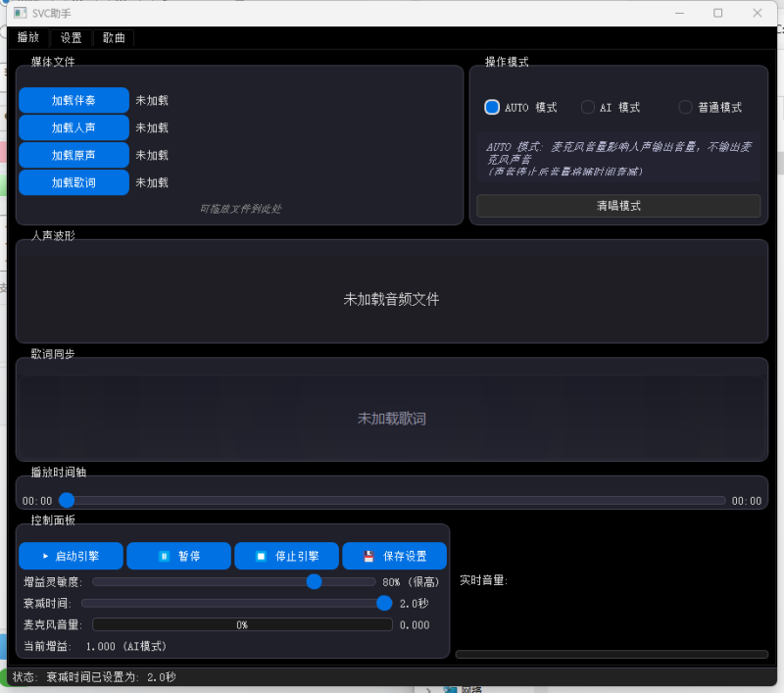
Task: Enable AI 模式 mode
Action: click(x=588, y=107)
